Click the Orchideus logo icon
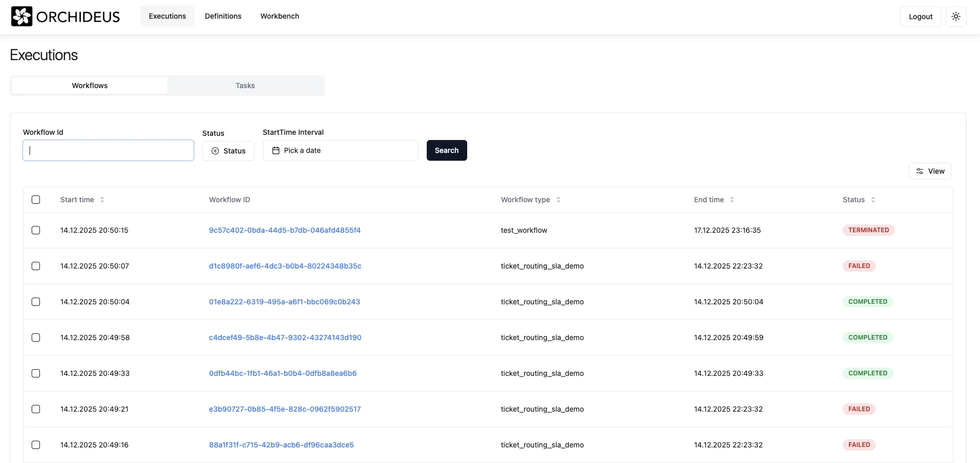Screen dimensions: 980x463 [x=22, y=17]
